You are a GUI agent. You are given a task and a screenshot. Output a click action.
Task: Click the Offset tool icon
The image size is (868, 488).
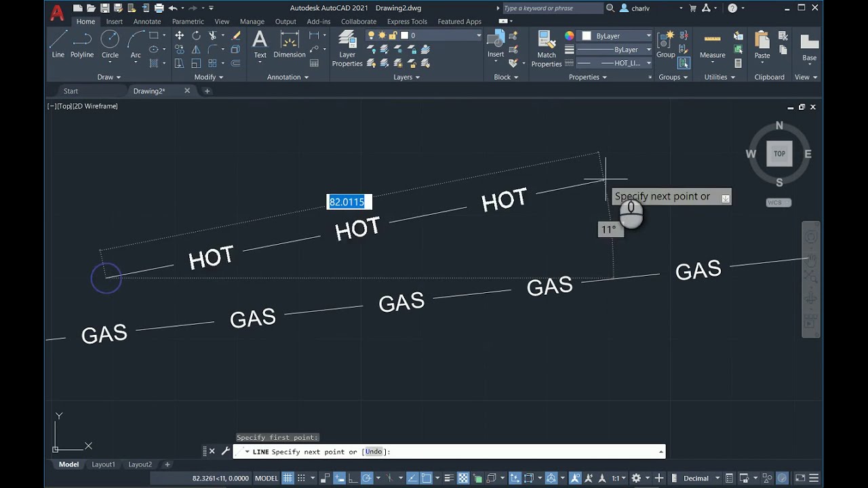(x=236, y=63)
